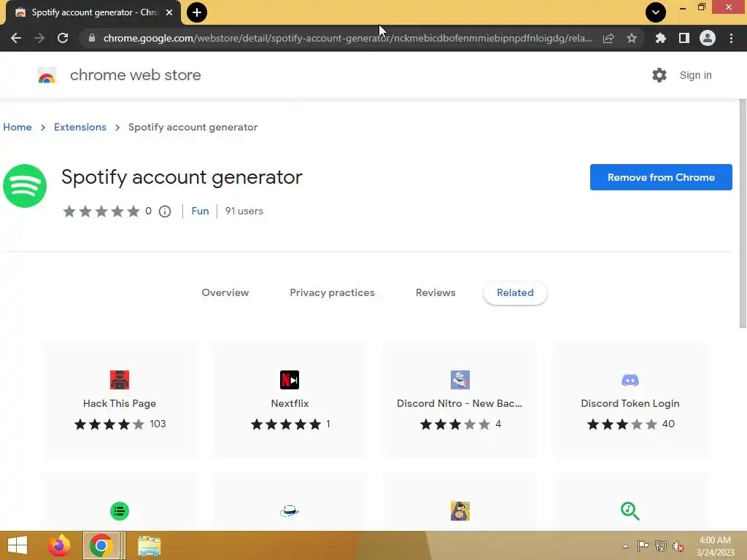
Task: Show hidden system tray icons
Action: coord(625,546)
